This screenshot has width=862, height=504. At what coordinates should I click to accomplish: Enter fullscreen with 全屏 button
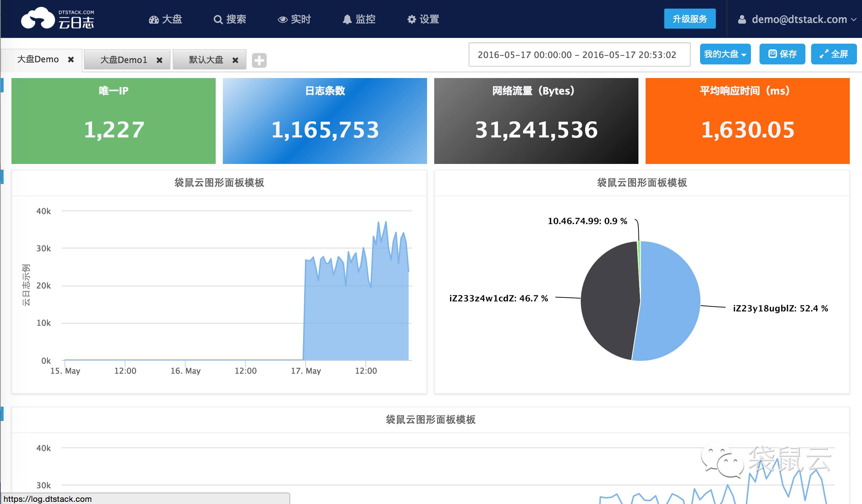[834, 54]
